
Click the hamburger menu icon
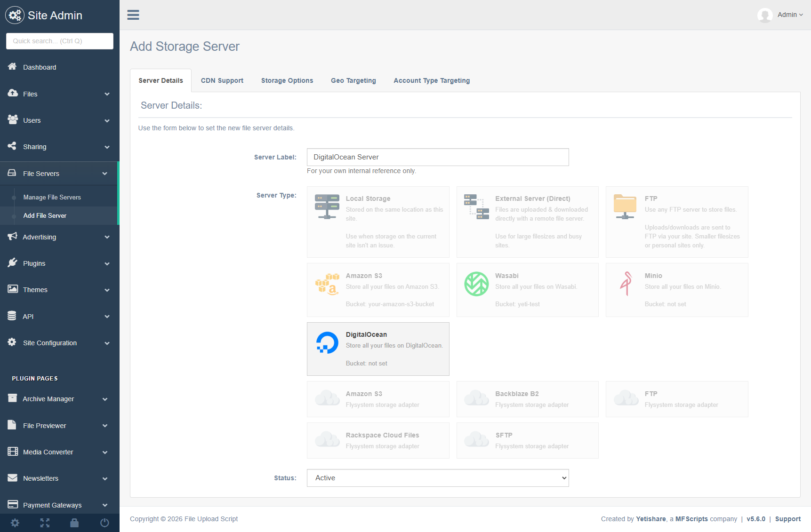click(133, 15)
